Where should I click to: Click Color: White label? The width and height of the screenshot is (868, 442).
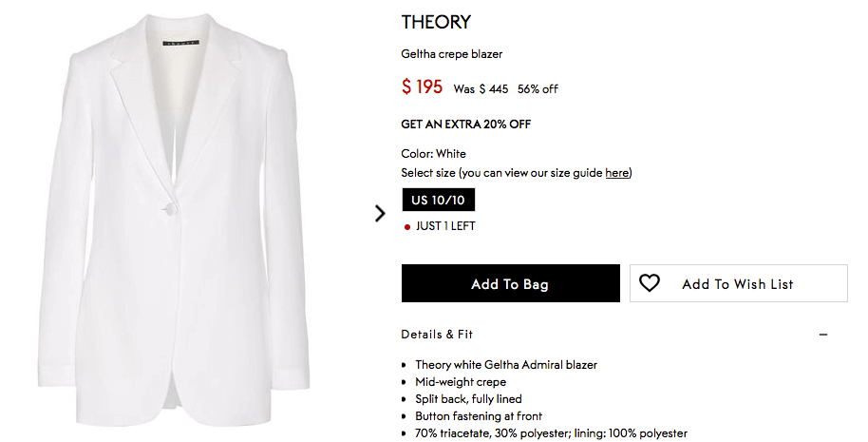pos(433,153)
